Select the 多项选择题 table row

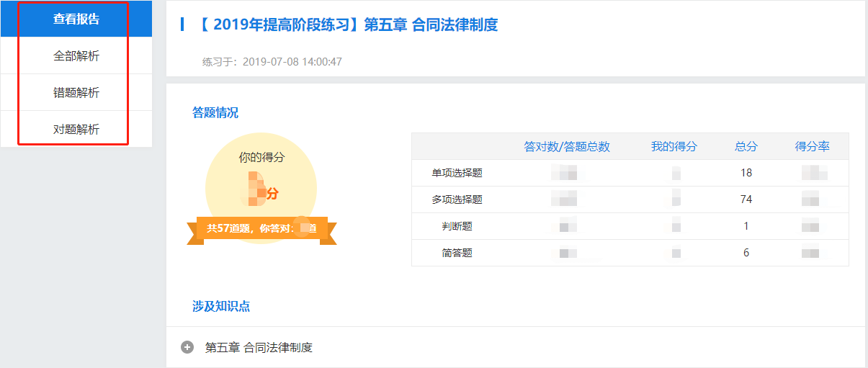point(630,199)
